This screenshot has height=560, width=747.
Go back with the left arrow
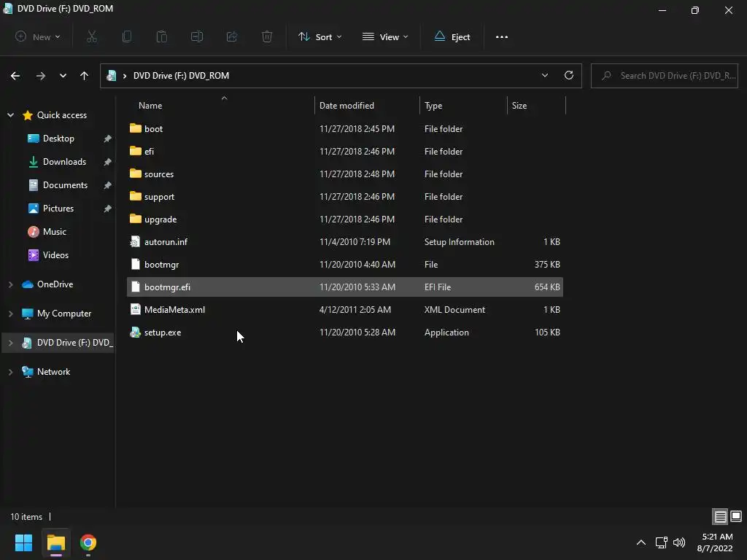15,76
